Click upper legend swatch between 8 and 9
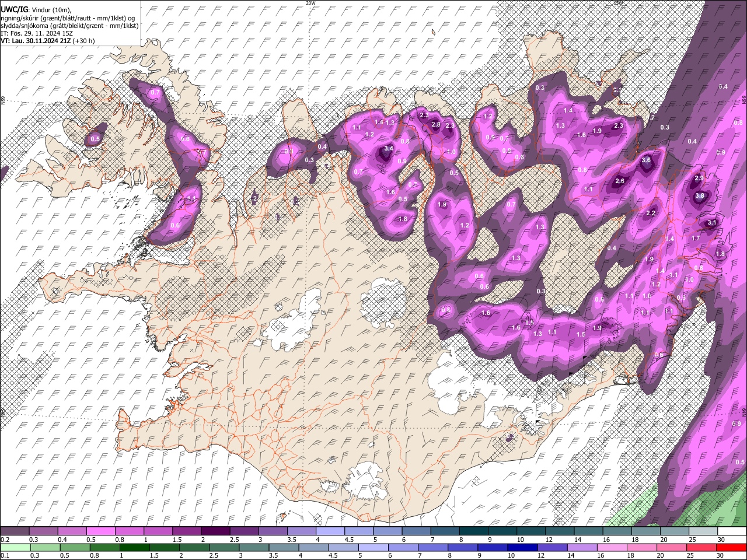This screenshot has height=560, width=747. (473, 531)
